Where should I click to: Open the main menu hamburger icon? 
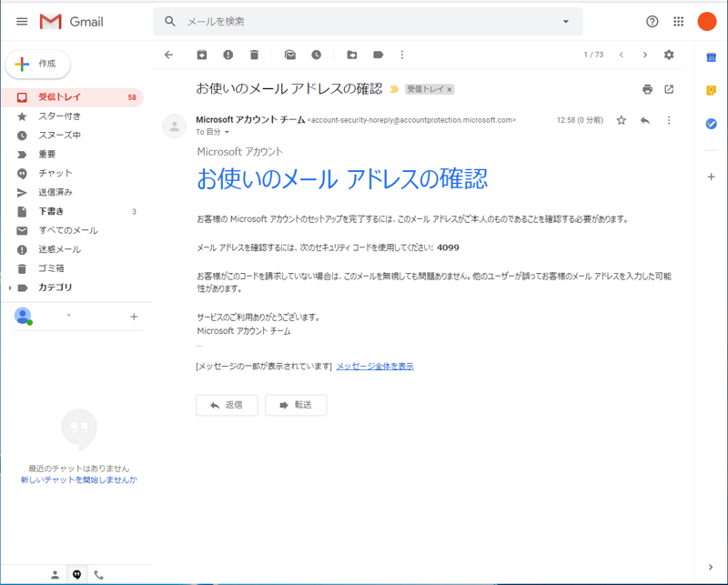(22, 21)
